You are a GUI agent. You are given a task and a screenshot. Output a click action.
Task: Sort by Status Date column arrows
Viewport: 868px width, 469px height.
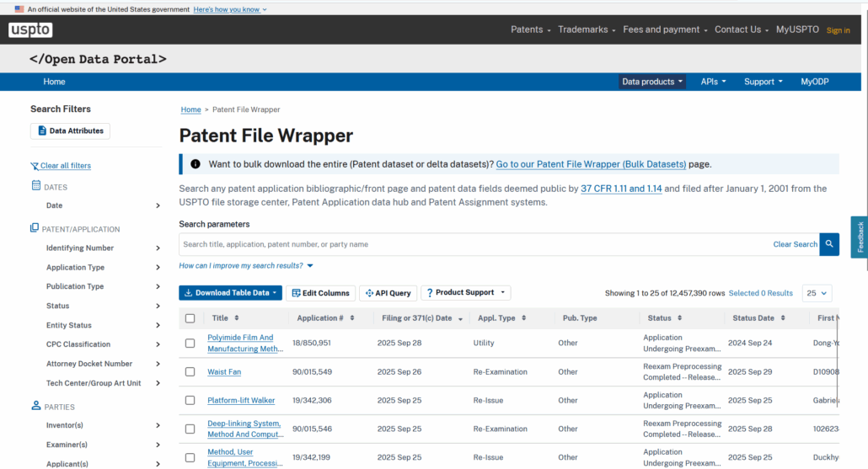tap(784, 318)
